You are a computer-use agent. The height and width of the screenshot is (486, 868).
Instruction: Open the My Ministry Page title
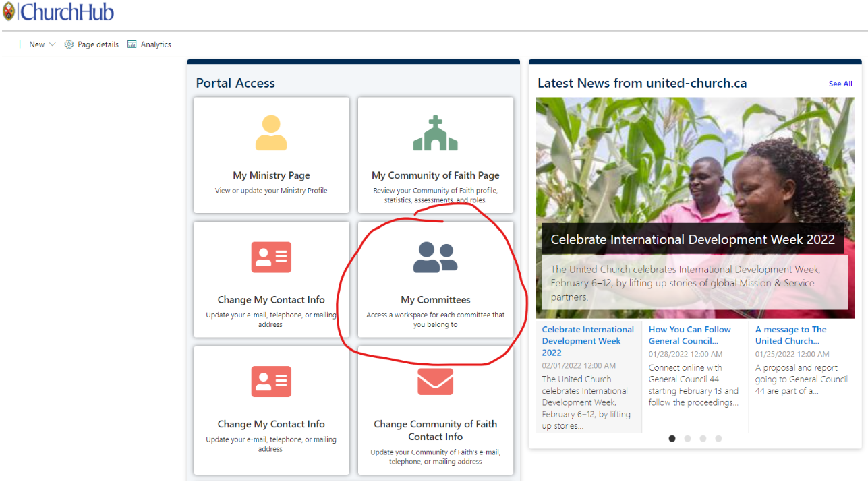click(271, 175)
